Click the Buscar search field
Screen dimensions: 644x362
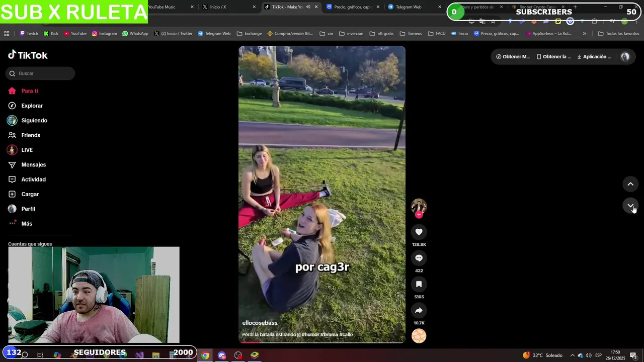40,73
